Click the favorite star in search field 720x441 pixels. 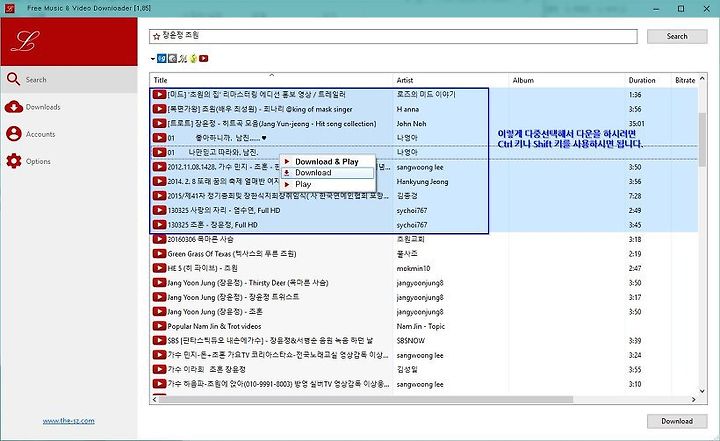point(156,36)
